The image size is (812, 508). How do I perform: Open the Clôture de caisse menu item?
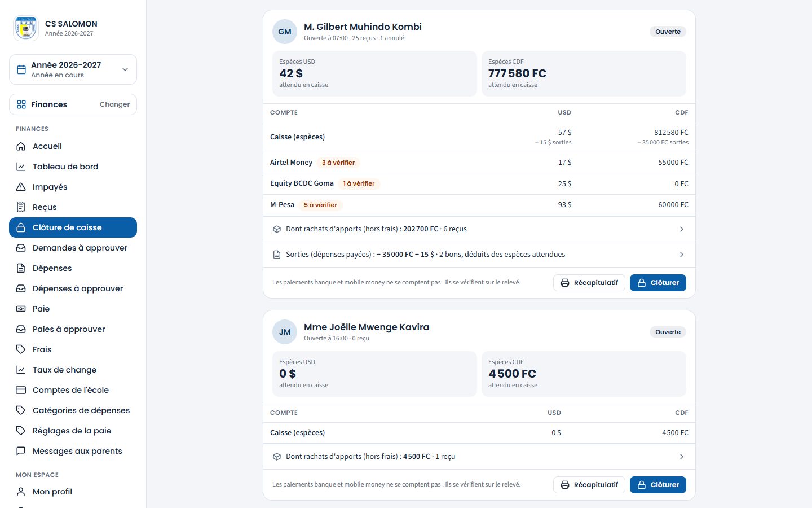click(73, 227)
